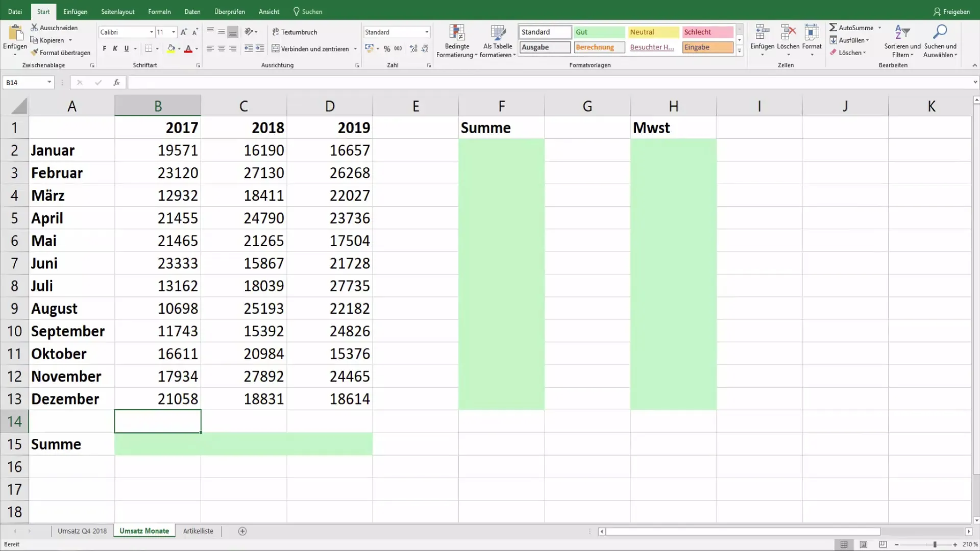Open the Daten ribbon tab
The width and height of the screenshot is (980, 551).
point(192,11)
